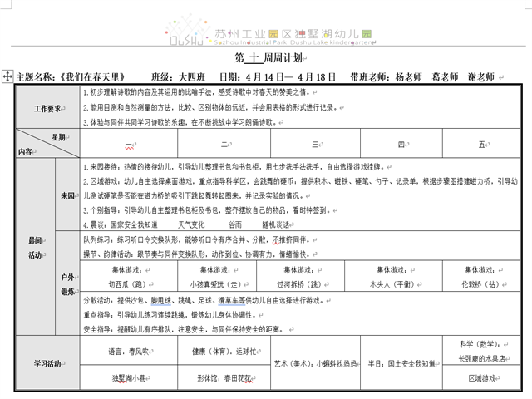Click the 工作要求 header cell
The image size is (532, 399).
pyautogui.click(x=48, y=109)
